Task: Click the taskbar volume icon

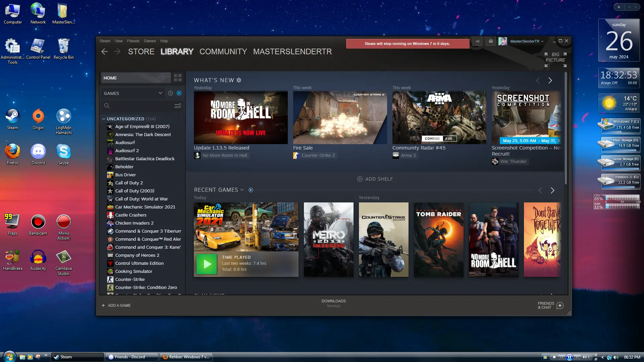Action: [616, 357]
